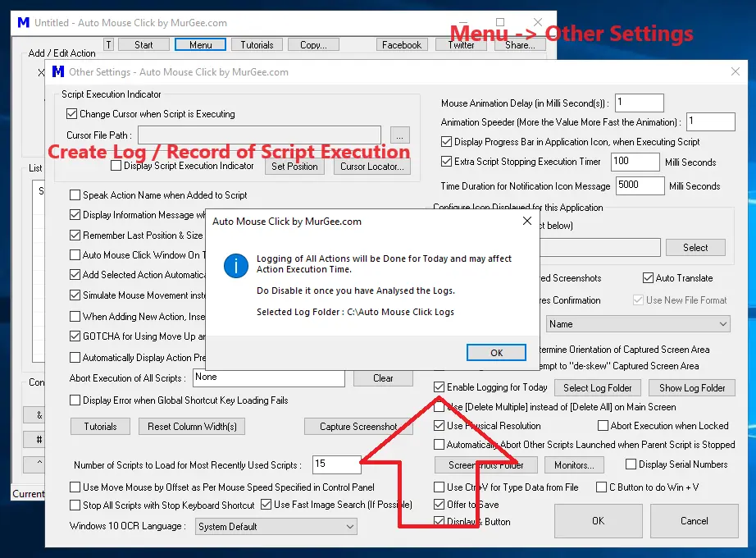The image size is (756, 558).
Task: Toggle Simulate Mouse Movement checkbox
Action: 75,295
